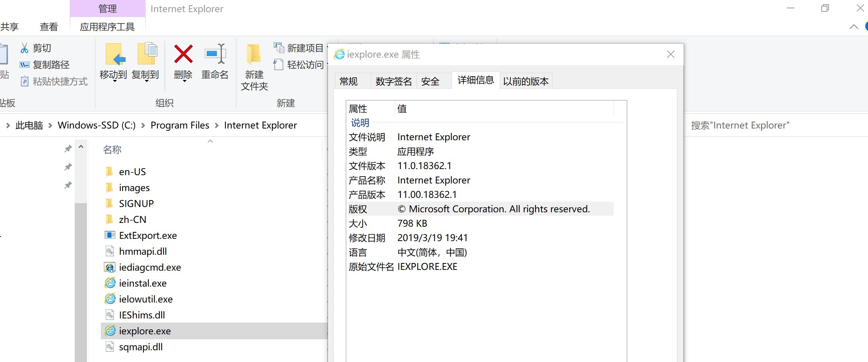Click the IEShims.dll file icon
Image resolution: width=868 pixels, height=362 pixels.
pos(110,315)
